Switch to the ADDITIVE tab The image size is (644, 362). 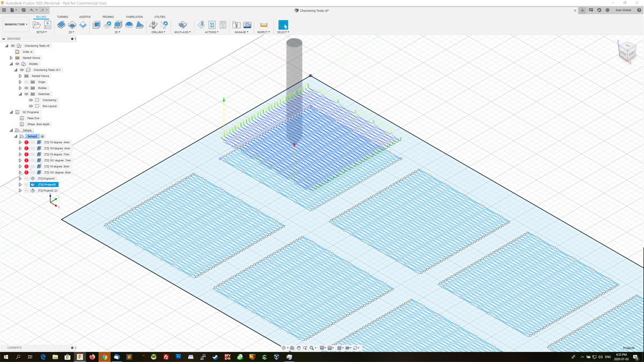coord(85,17)
